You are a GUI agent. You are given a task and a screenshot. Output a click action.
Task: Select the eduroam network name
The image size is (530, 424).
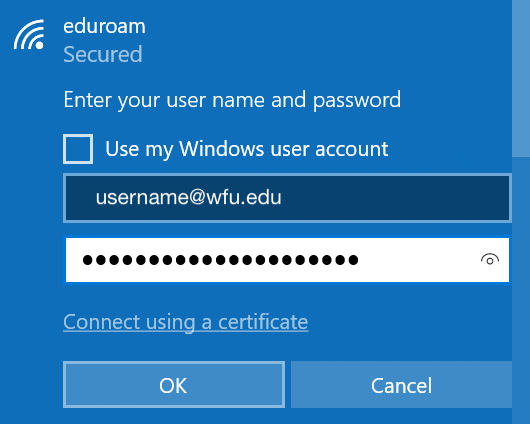104,26
